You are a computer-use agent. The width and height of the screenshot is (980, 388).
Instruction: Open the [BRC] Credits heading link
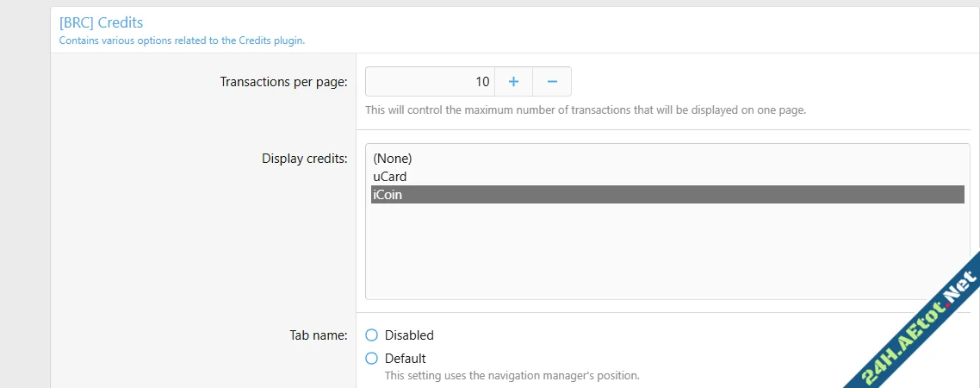point(101,22)
